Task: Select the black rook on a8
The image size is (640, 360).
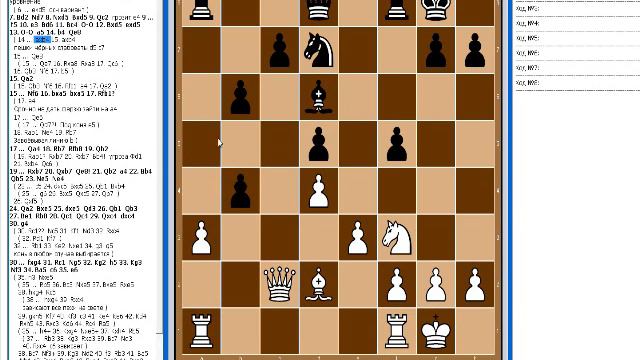Action: tap(201, 10)
